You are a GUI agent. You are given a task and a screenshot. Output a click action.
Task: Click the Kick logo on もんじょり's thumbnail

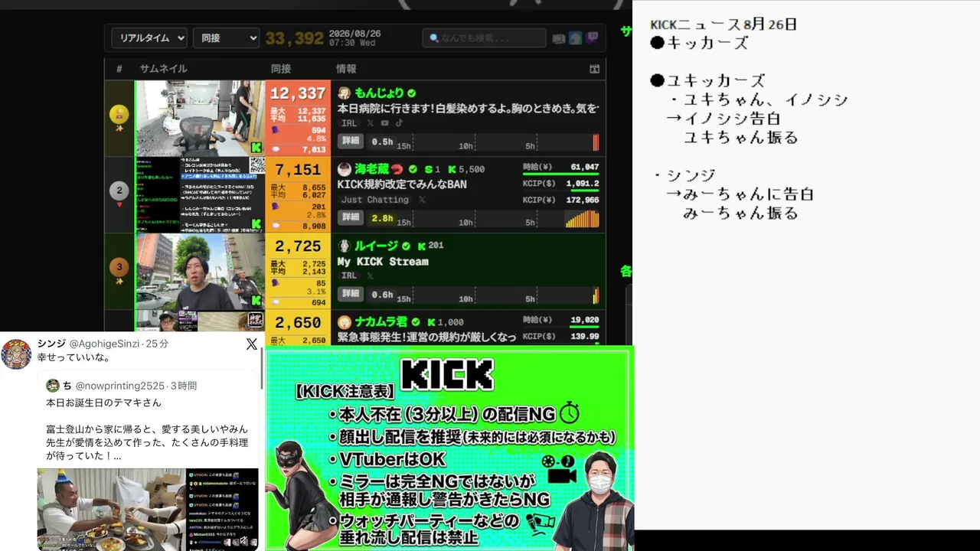coord(256,148)
